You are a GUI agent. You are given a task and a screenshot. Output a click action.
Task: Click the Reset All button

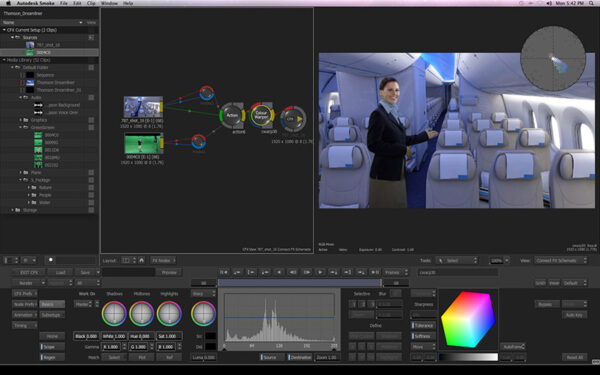575,357
